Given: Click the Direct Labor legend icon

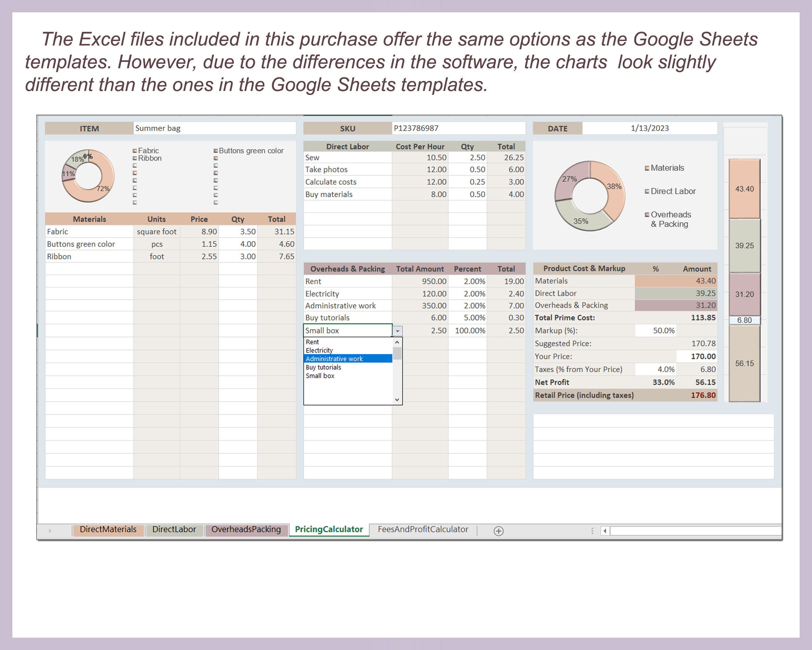Looking at the screenshot, I should (x=647, y=191).
